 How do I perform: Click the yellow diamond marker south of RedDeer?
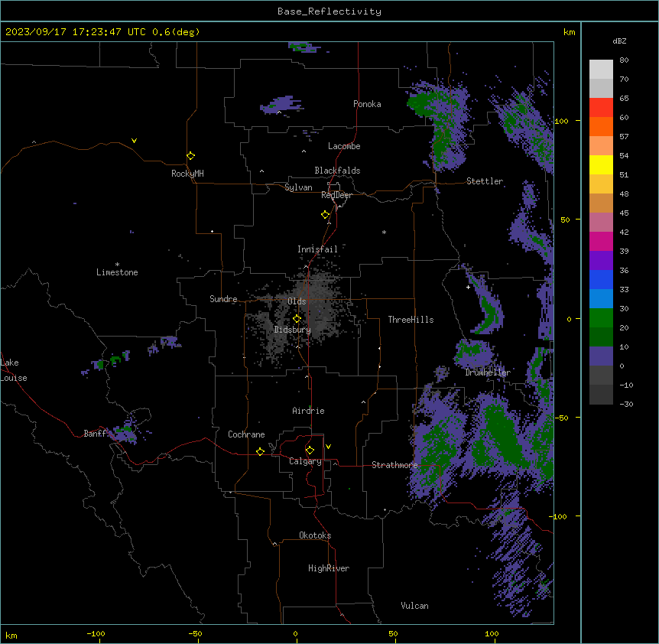point(326,215)
